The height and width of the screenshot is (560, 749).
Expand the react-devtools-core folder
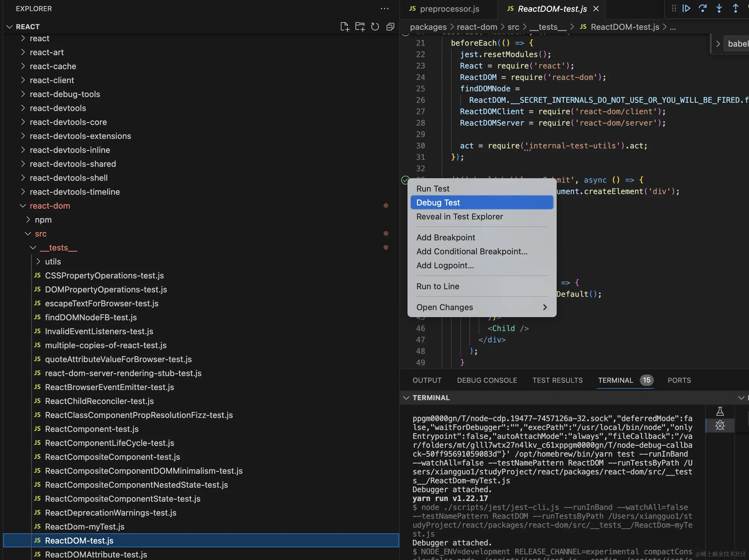pyautogui.click(x=68, y=122)
